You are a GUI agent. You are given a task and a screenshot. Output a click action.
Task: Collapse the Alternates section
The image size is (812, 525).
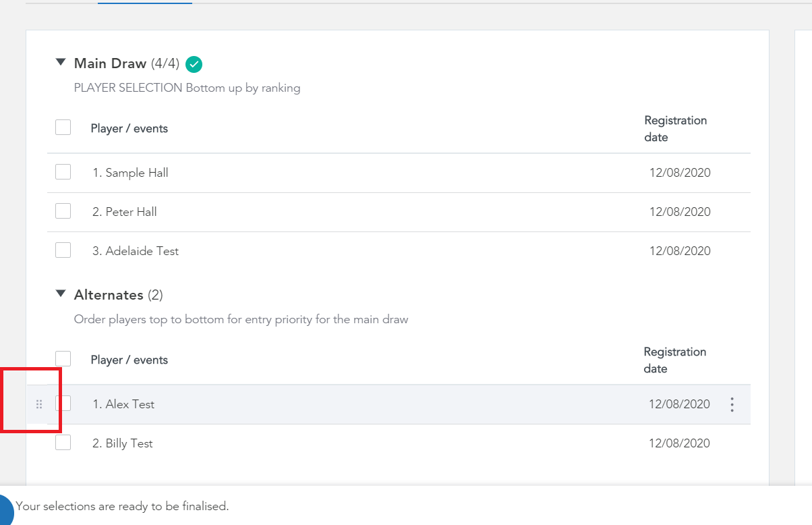pos(61,294)
